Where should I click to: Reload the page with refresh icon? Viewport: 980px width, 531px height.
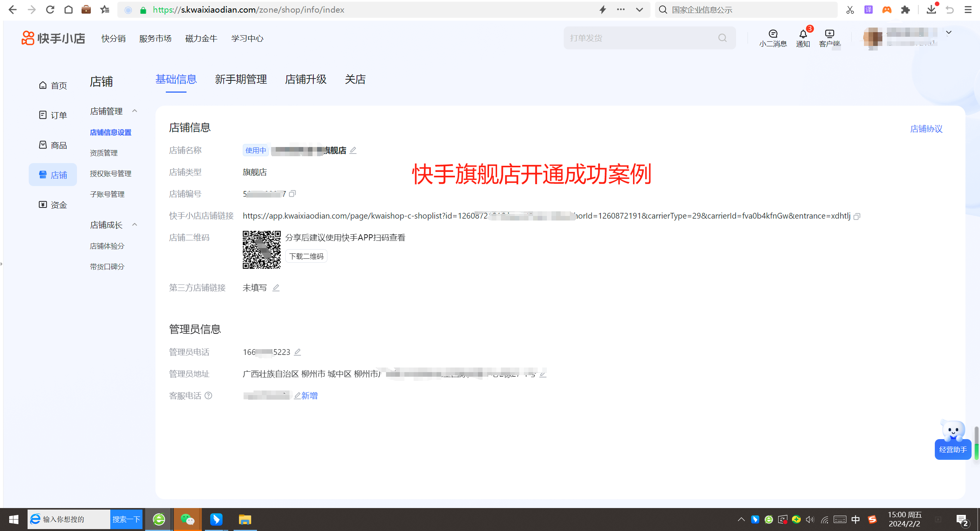[x=50, y=10]
